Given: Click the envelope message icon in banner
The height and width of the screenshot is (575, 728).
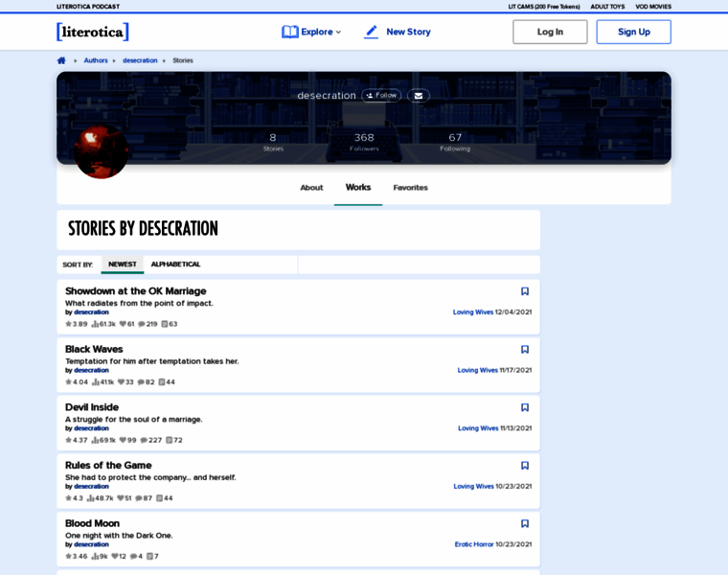Looking at the screenshot, I should click(x=419, y=96).
